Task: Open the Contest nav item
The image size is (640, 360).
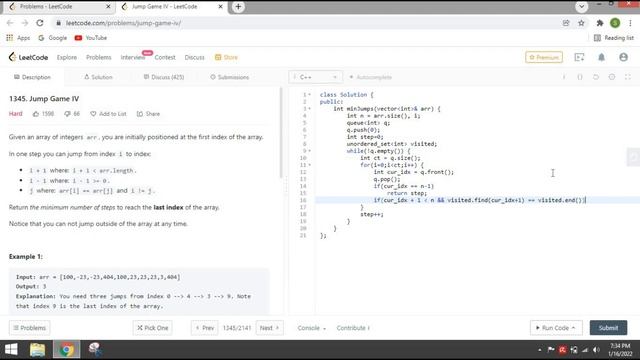Action: (165, 58)
